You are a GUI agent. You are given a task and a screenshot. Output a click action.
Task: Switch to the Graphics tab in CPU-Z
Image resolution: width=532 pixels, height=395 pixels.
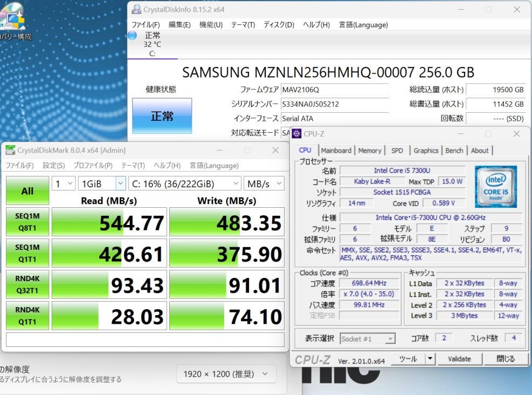point(426,151)
